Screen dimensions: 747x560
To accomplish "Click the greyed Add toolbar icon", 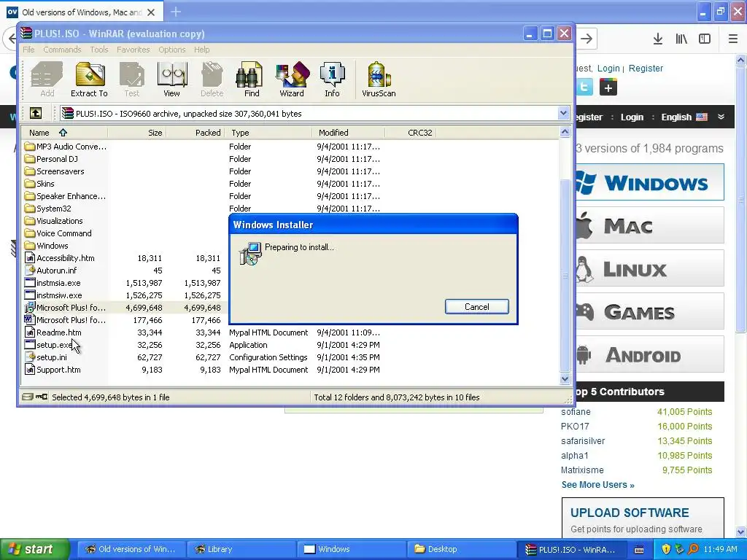I will pos(47,79).
